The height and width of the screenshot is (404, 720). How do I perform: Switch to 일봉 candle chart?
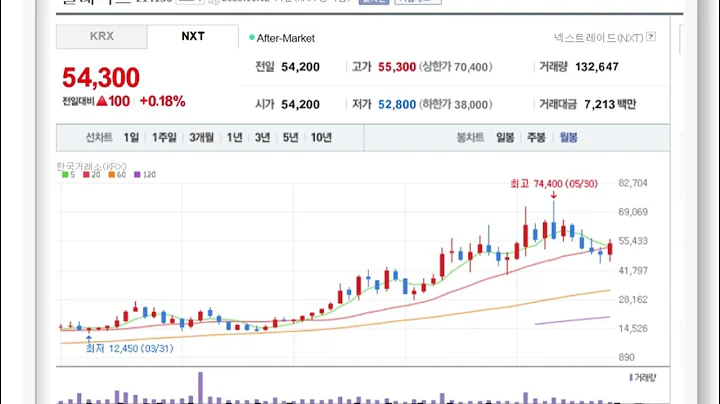point(505,137)
